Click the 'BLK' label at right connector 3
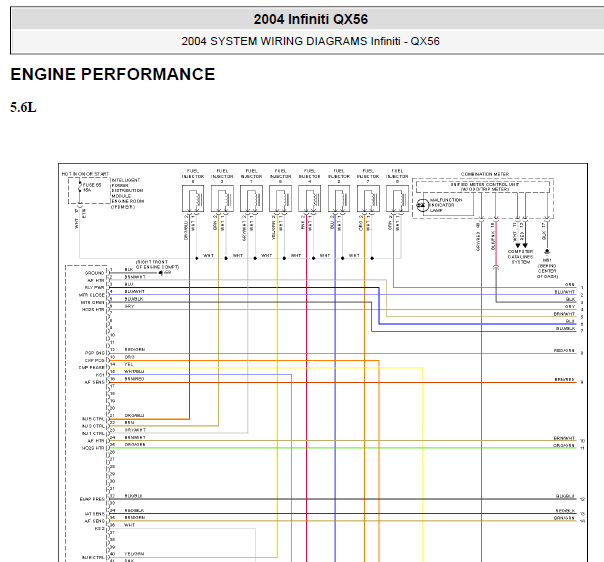Screen dimensions: 604x562 [x=570, y=299]
